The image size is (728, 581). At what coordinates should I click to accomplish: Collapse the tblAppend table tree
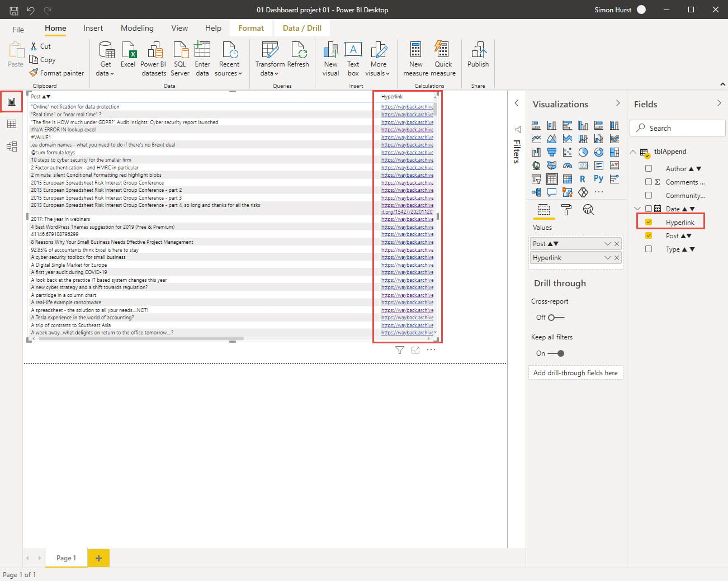(633, 152)
